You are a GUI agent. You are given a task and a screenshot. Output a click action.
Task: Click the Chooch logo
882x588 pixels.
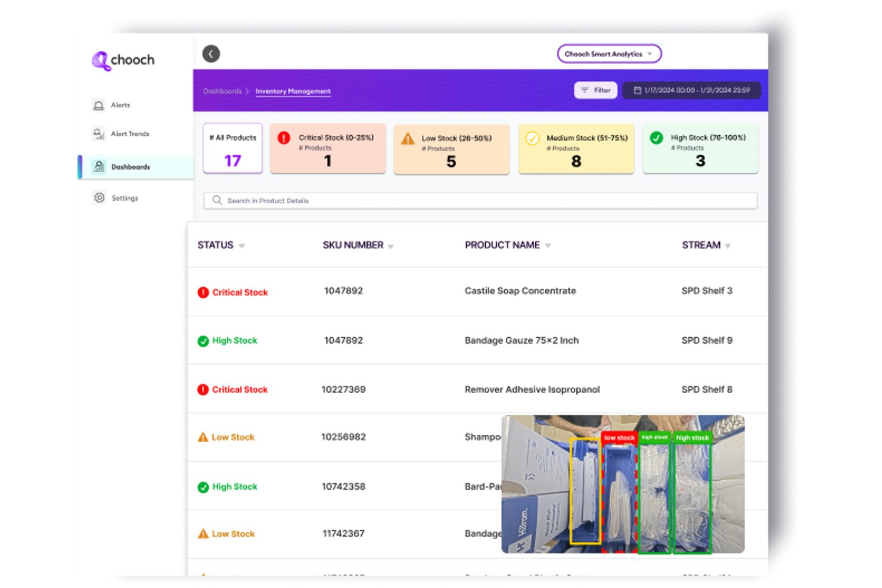[123, 60]
